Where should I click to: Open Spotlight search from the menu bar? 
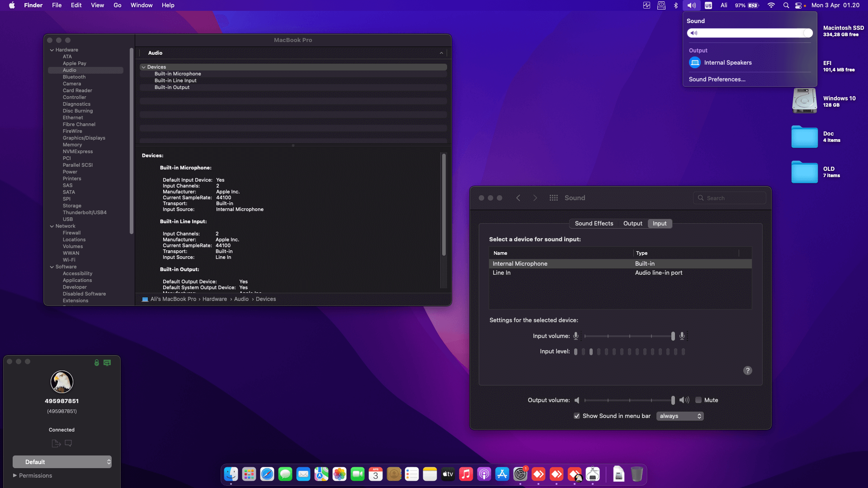click(786, 5)
